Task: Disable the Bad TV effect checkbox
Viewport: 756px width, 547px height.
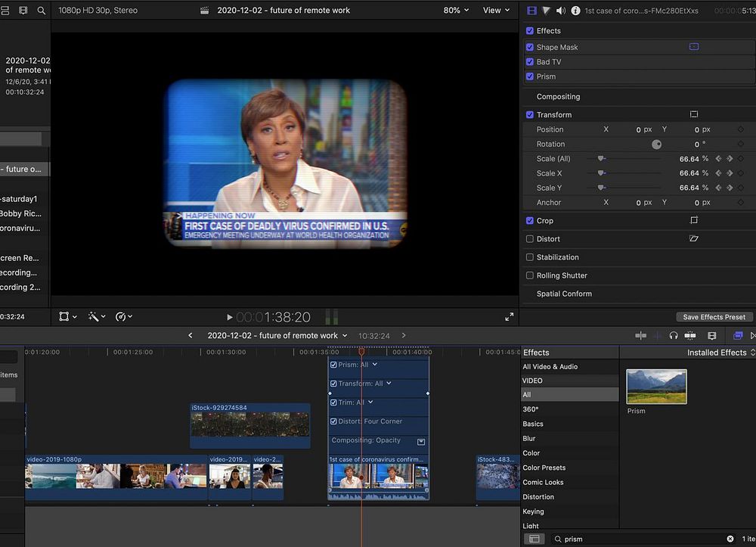Action: 530,62
